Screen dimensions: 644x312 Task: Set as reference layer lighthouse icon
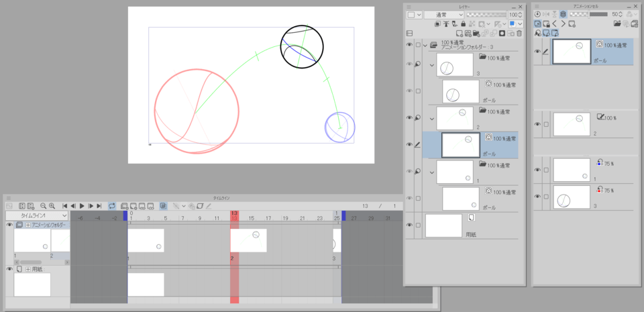(x=447, y=24)
